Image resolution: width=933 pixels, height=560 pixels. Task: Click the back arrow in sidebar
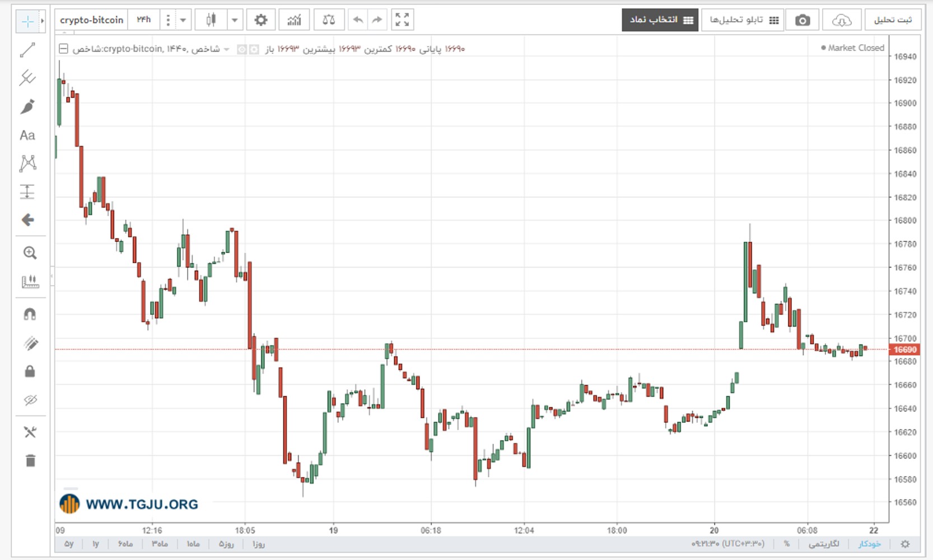pyautogui.click(x=27, y=220)
